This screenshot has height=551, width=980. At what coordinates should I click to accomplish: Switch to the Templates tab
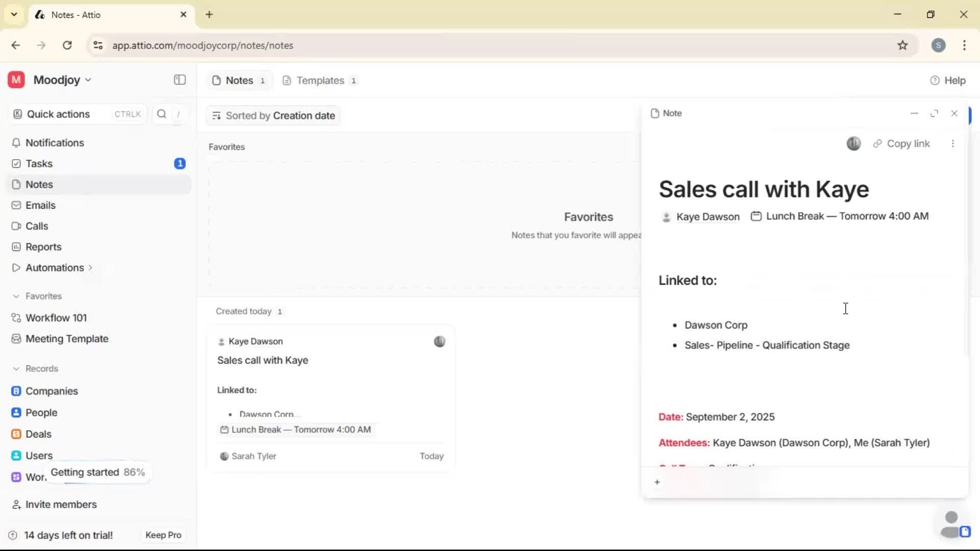(320, 80)
